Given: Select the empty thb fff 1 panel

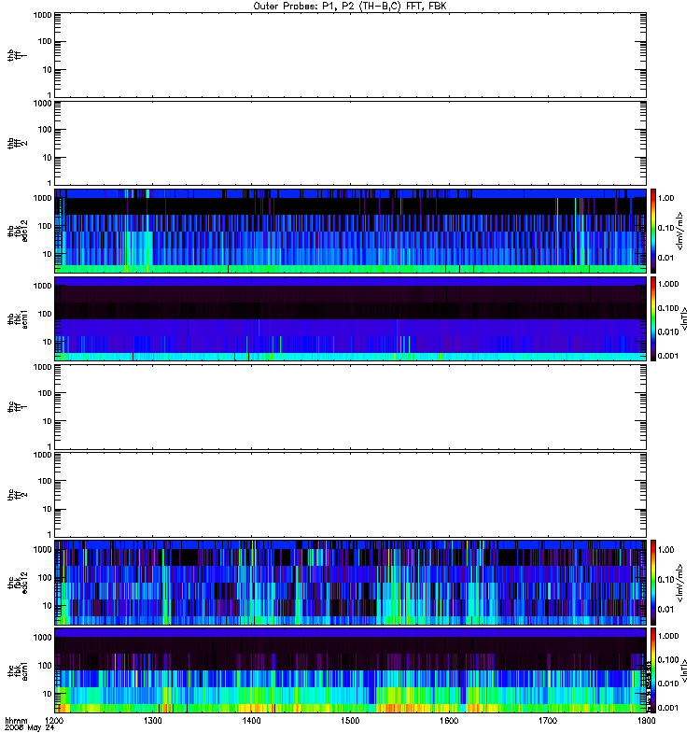Looking at the screenshot, I should (350, 55).
